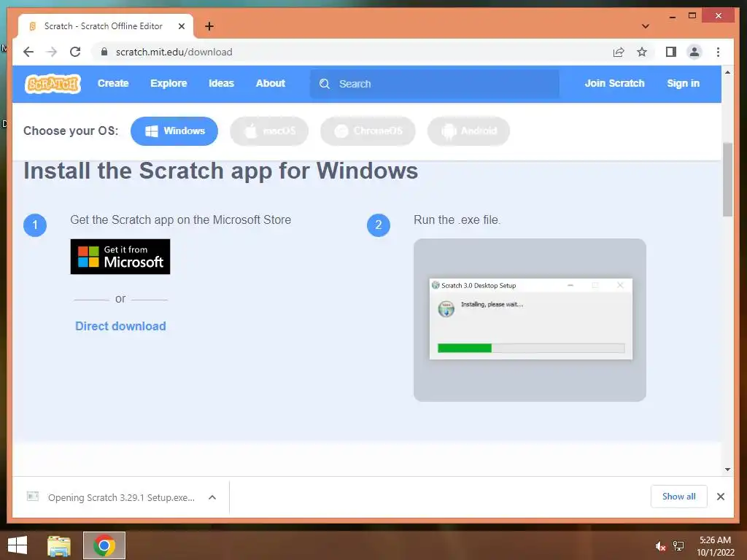View site information via the lock icon
Image resolution: width=747 pixels, height=560 pixels.
pos(104,52)
